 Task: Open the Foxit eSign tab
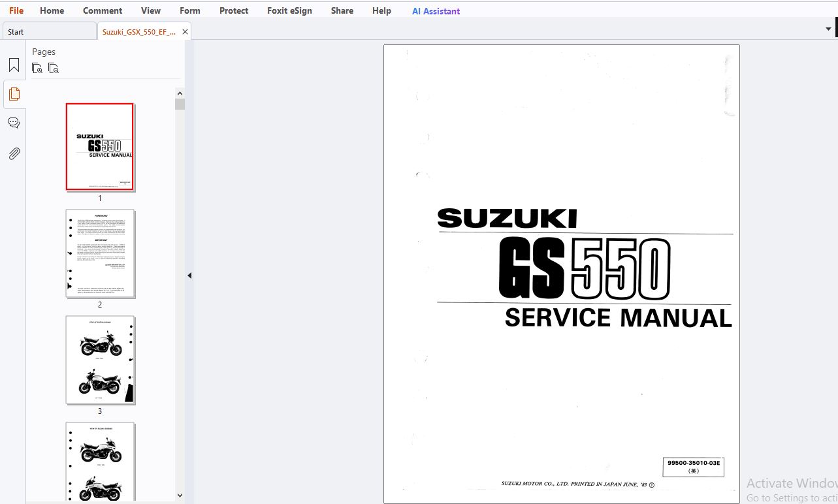289,10
